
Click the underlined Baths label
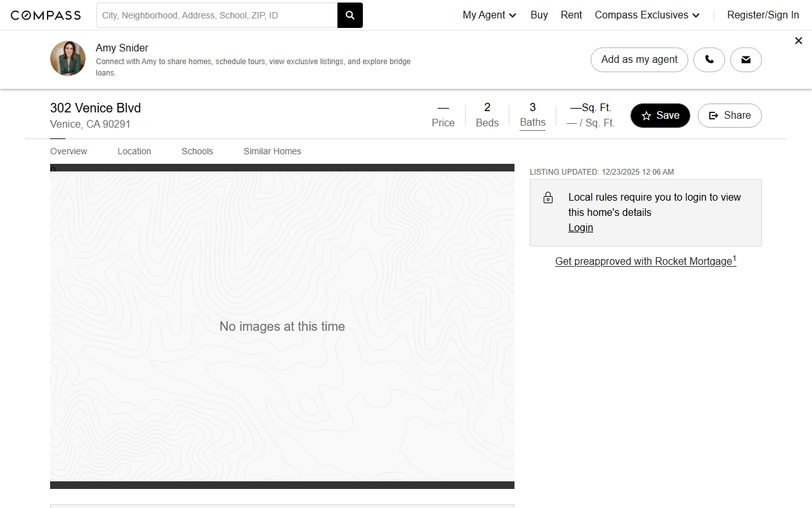[x=533, y=123]
